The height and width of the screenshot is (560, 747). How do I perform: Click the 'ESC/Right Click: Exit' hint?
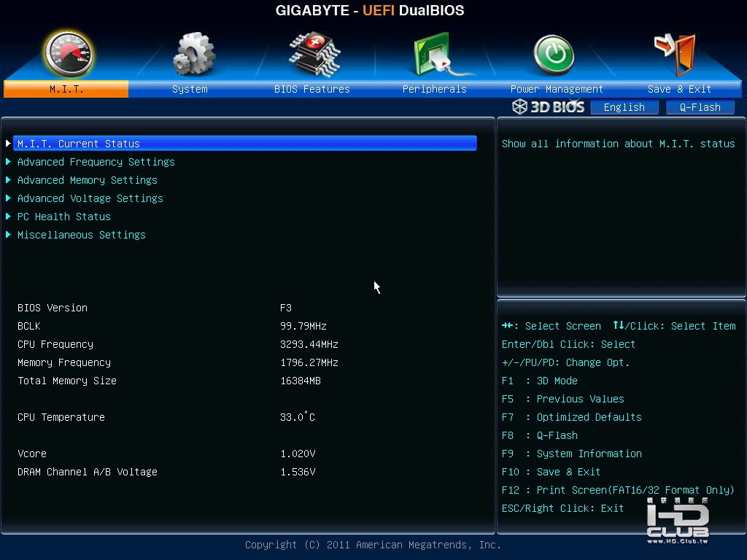tap(562, 508)
